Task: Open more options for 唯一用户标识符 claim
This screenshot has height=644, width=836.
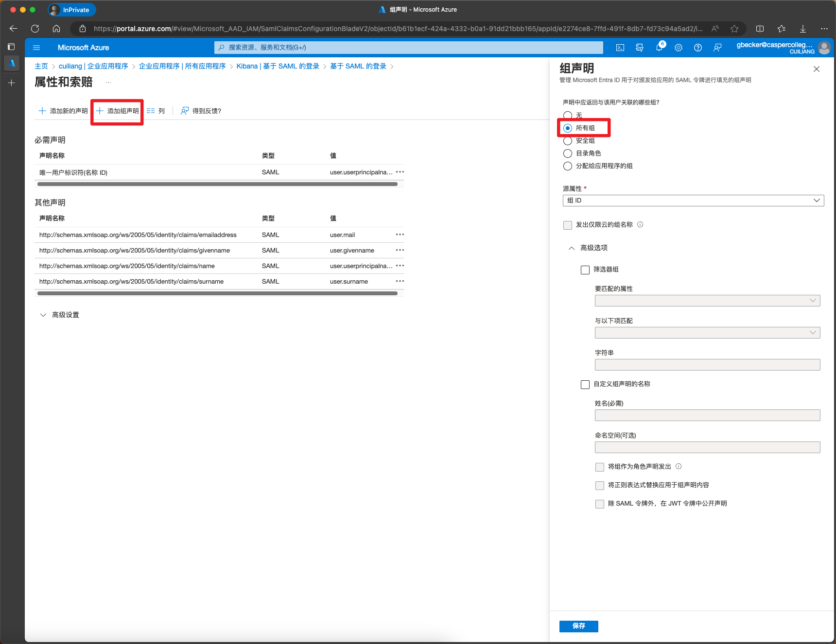Action: click(x=400, y=172)
